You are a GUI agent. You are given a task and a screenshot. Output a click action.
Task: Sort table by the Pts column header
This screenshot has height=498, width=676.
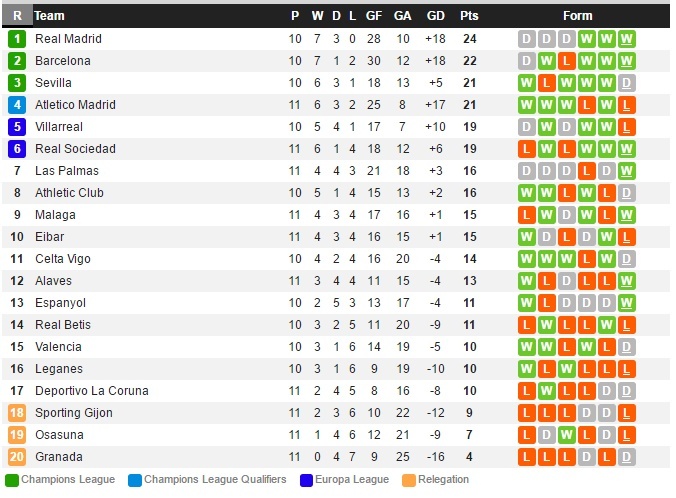[x=468, y=15]
